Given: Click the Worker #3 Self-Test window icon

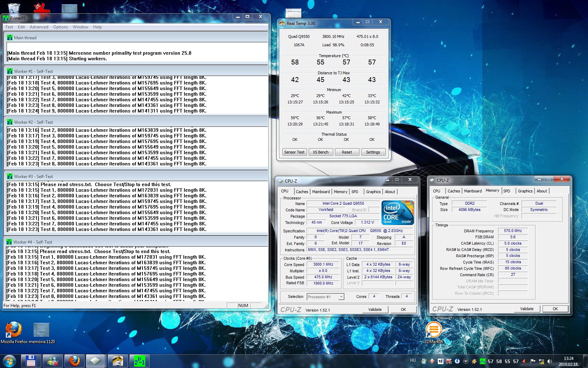Looking at the screenshot, I should [10, 176].
